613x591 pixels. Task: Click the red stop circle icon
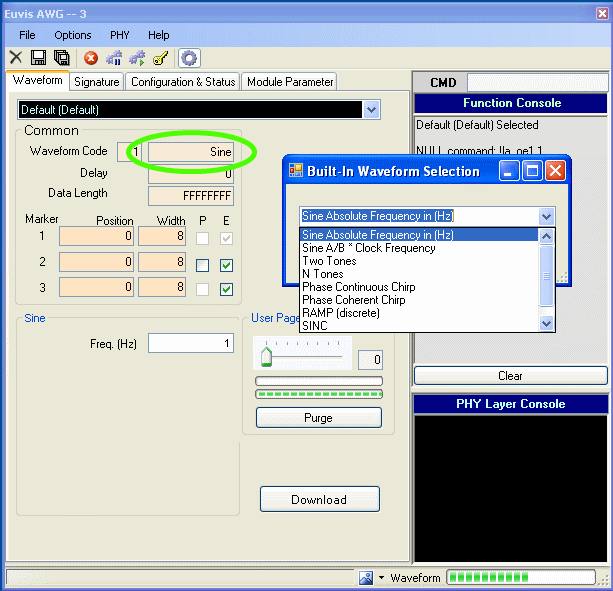91,58
